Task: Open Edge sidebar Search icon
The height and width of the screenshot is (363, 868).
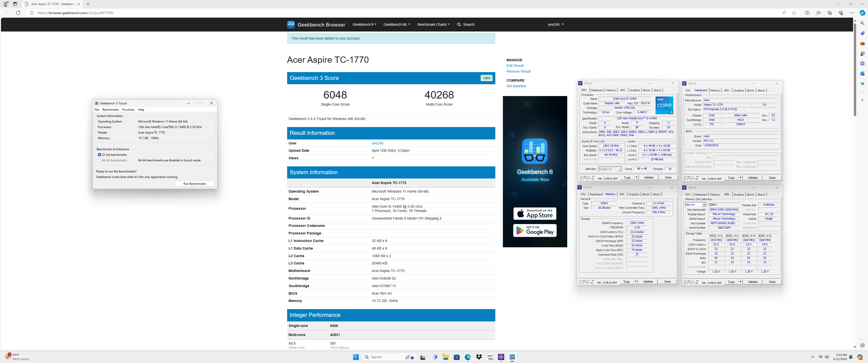Action: point(862,23)
